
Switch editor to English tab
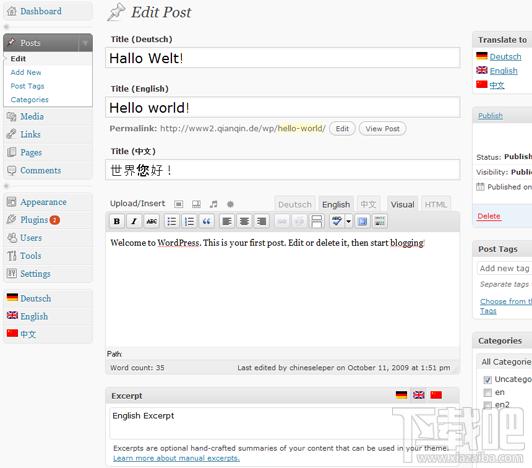(x=336, y=204)
